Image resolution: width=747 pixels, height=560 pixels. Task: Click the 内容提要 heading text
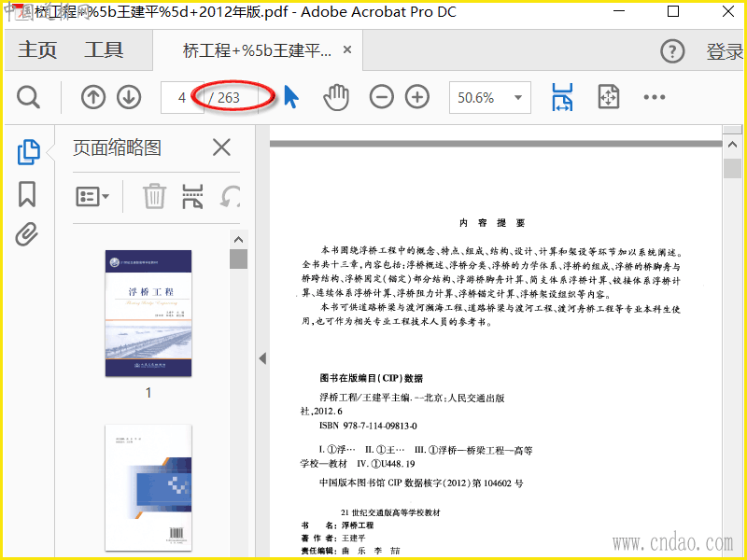492,223
